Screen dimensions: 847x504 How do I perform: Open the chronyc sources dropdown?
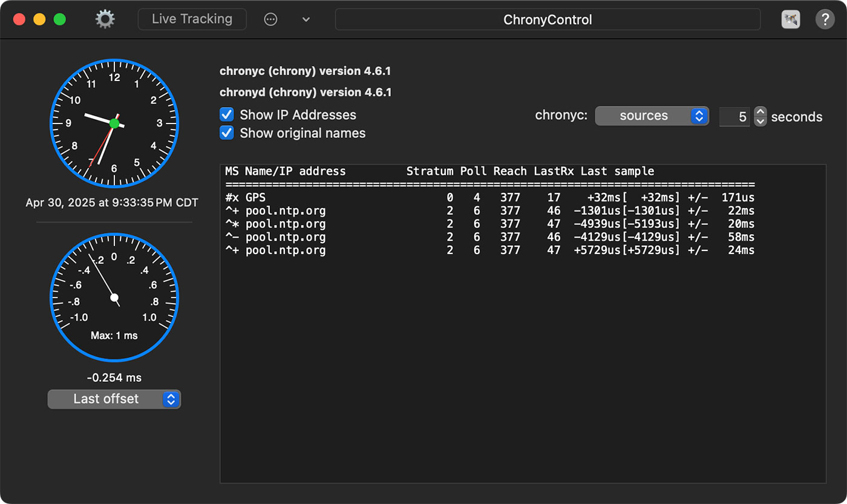coord(652,116)
